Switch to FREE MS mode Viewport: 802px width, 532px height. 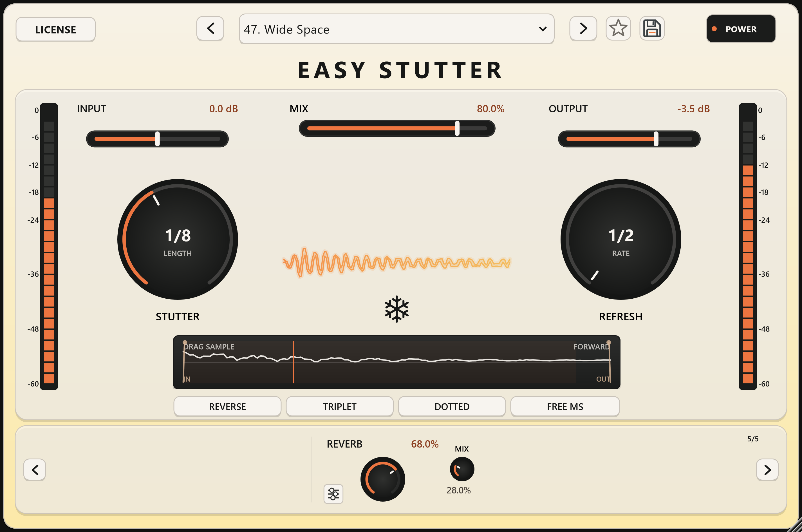565,406
